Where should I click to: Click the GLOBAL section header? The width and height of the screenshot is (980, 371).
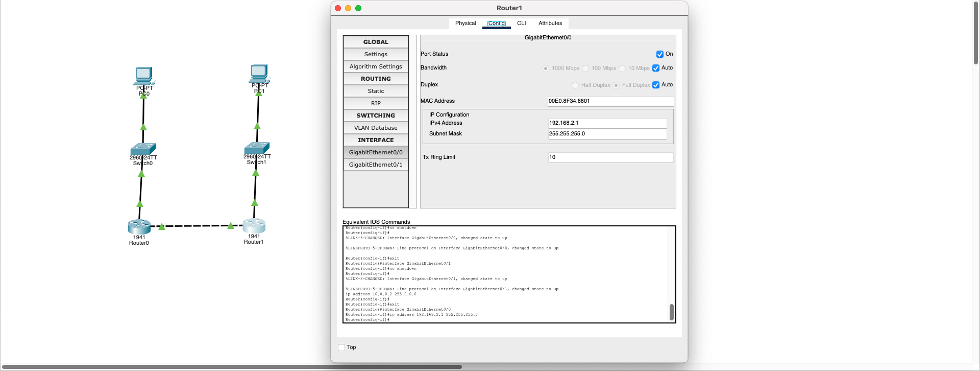click(376, 42)
